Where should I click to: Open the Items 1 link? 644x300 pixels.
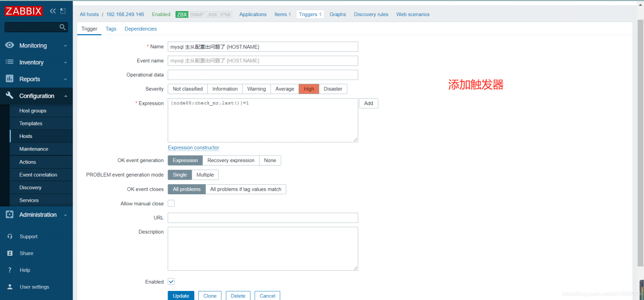pyautogui.click(x=283, y=15)
